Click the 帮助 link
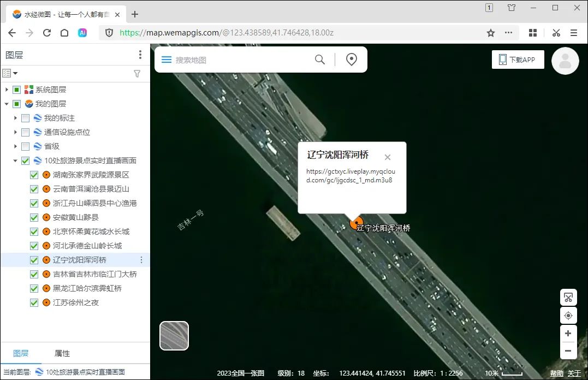Viewport: 588px width, 380px height. (x=557, y=373)
